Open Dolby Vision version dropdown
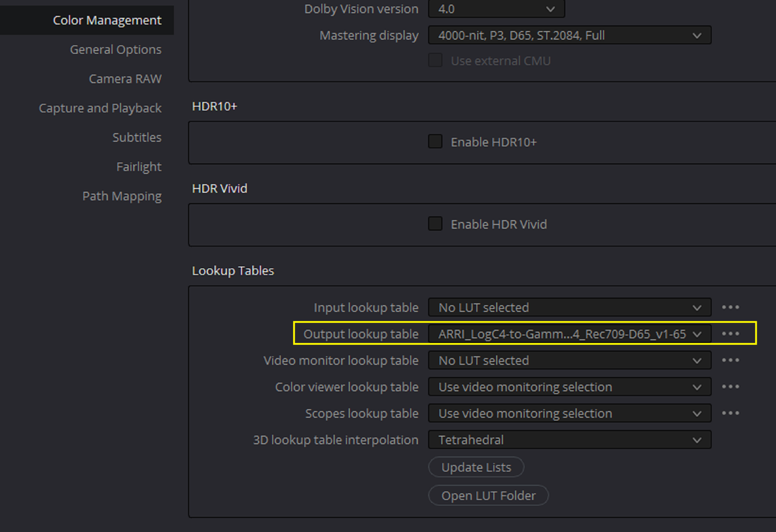Screen dimensions: 776x532 click(x=496, y=9)
